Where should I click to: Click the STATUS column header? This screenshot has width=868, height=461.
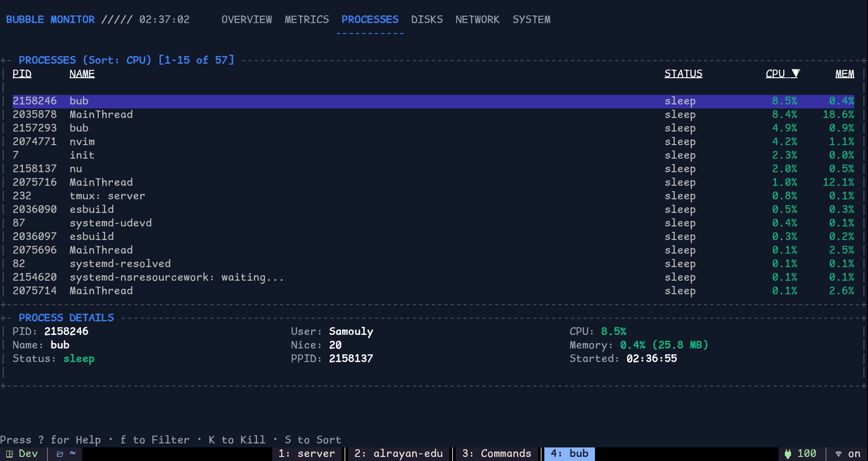683,74
